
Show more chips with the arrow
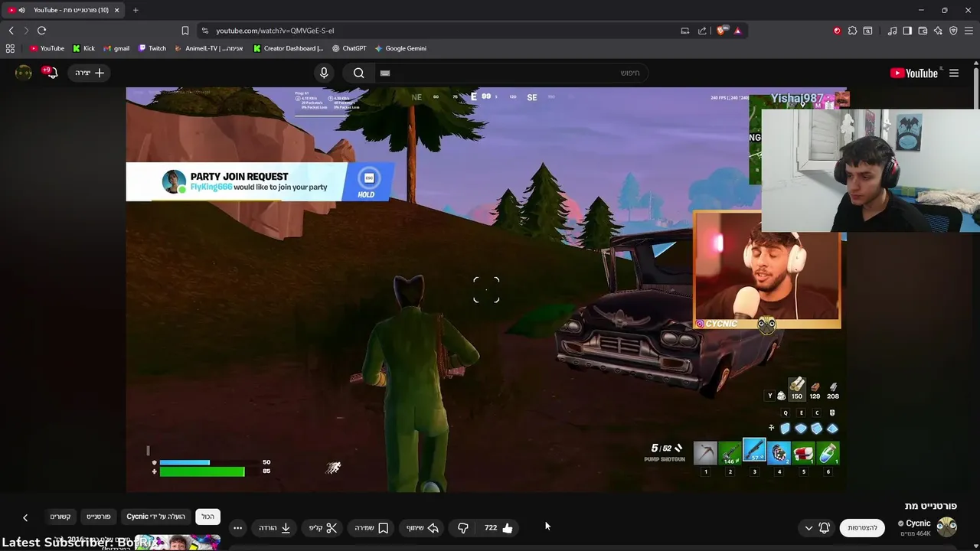[25, 517]
